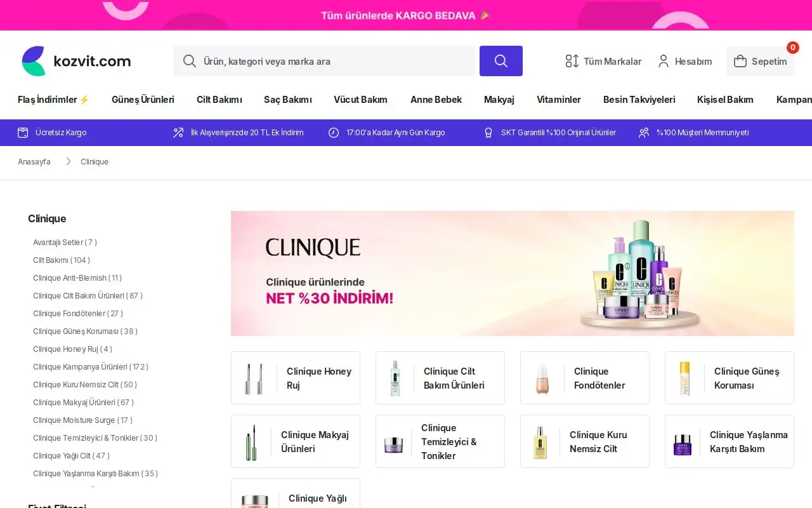Select sidebar Clinique Güneş Koruması (38)
Viewport: 812px width, 508px height.
[x=85, y=331]
